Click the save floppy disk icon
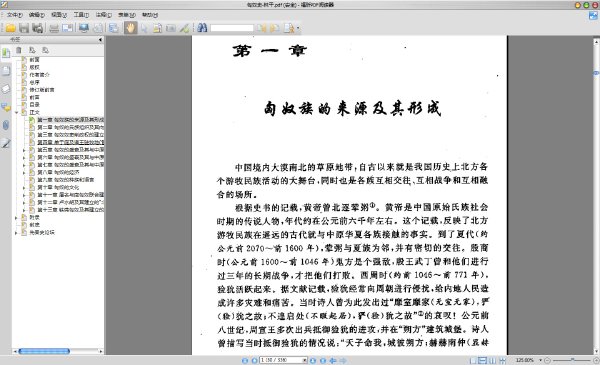 (24, 28)
